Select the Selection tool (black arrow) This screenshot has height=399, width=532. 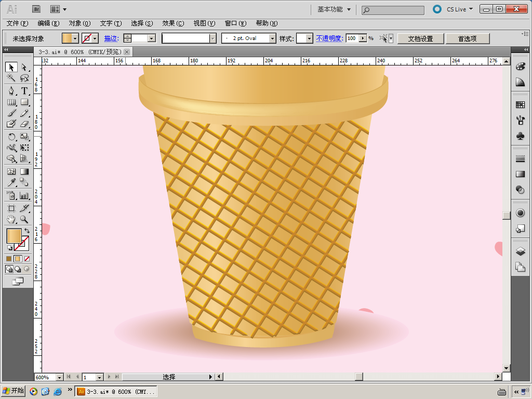[x=11, y=67]
